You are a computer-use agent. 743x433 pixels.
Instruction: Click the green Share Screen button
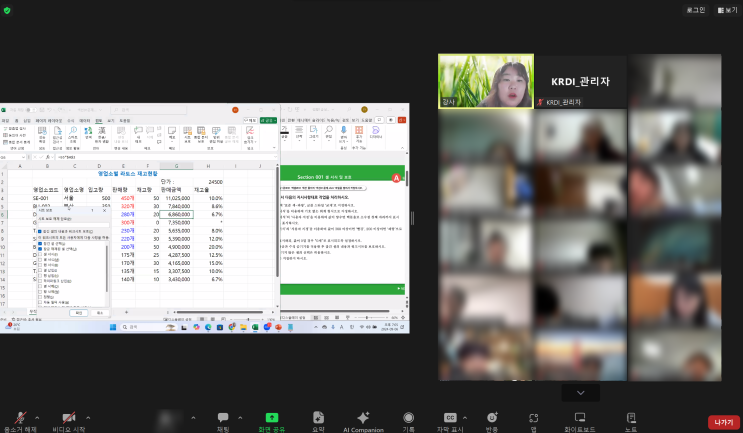[270, 418]
